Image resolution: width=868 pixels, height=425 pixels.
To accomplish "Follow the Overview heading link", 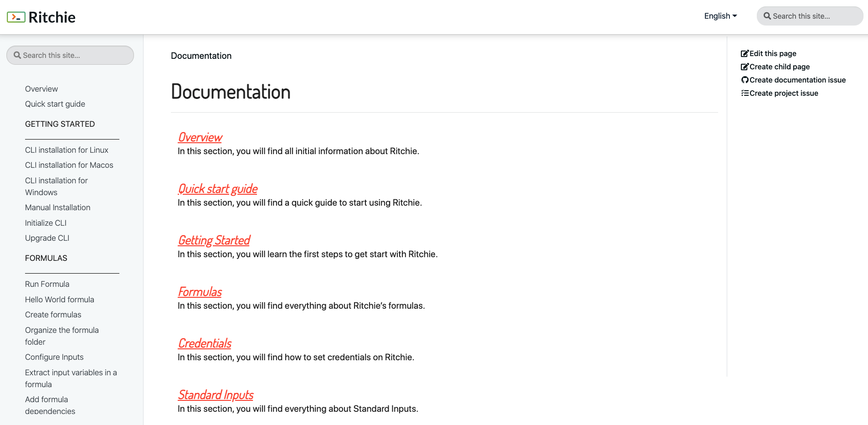I will point(200,137).
